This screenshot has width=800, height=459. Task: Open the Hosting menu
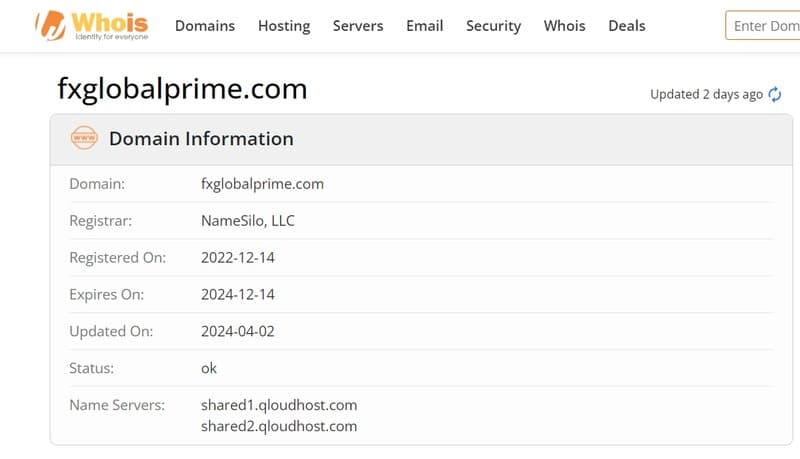pos(284,26)
